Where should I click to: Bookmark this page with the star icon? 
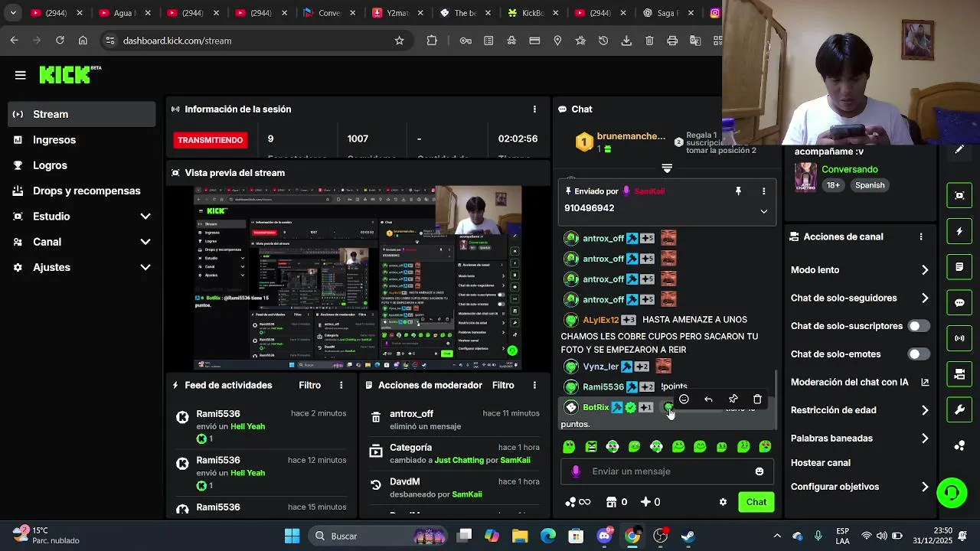399,41
